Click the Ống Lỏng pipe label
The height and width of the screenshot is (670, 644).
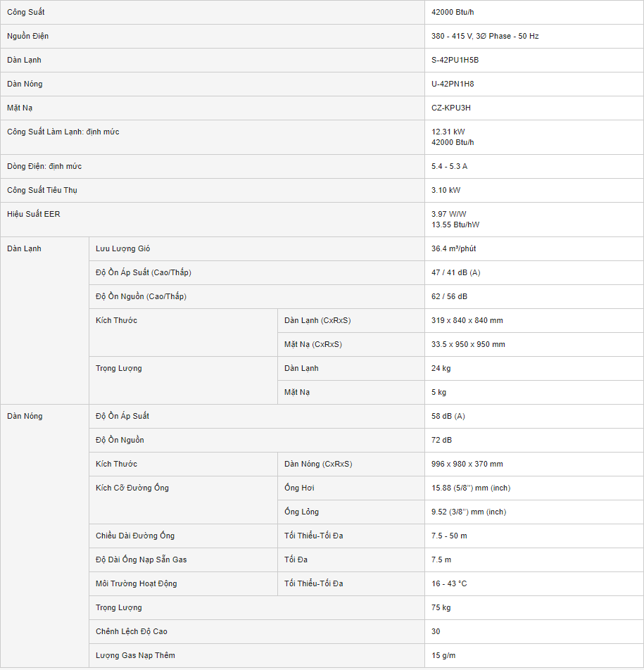(x=301, y=512)
